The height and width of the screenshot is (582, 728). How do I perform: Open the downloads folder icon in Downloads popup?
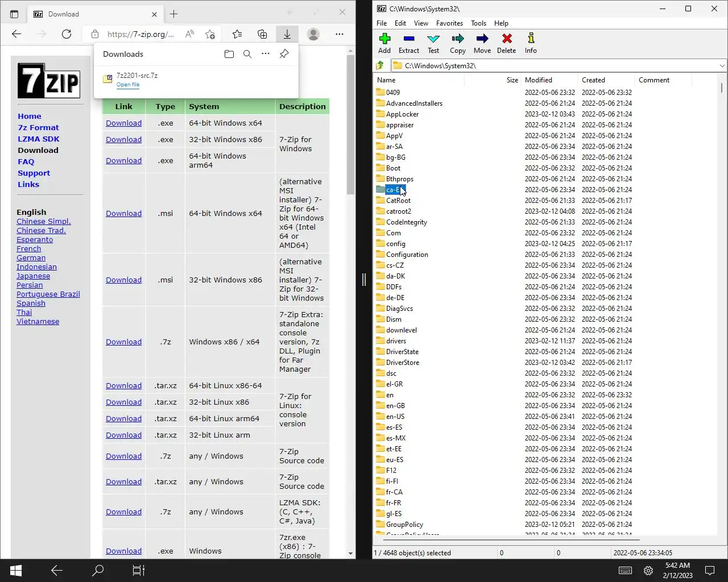pyautogui.click(x=229, y=54)
